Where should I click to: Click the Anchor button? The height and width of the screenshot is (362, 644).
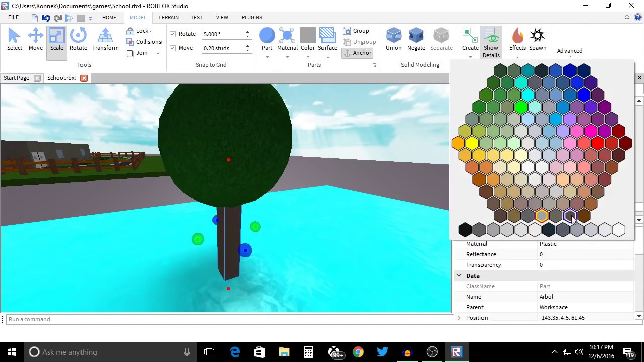coord(357,53)
